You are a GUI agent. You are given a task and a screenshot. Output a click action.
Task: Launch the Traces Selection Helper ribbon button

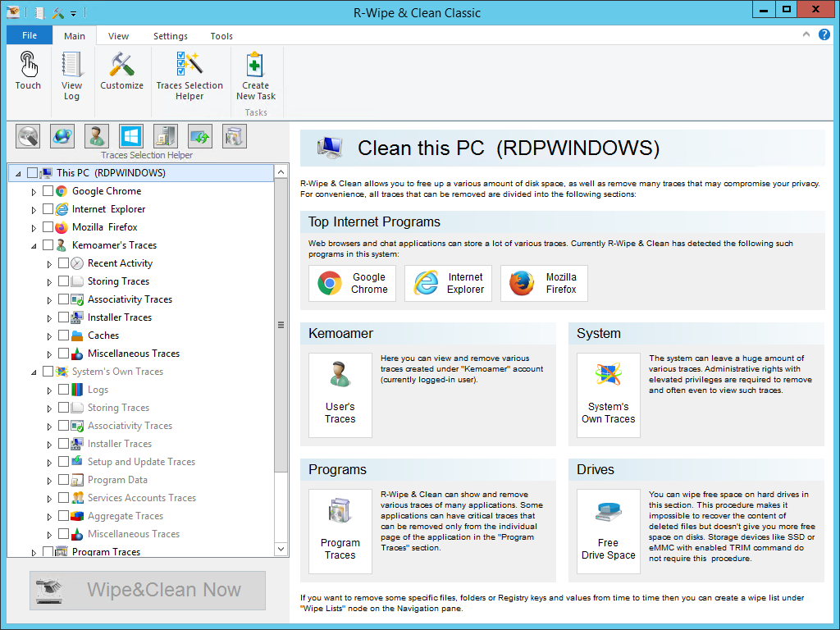pos(189,76)
